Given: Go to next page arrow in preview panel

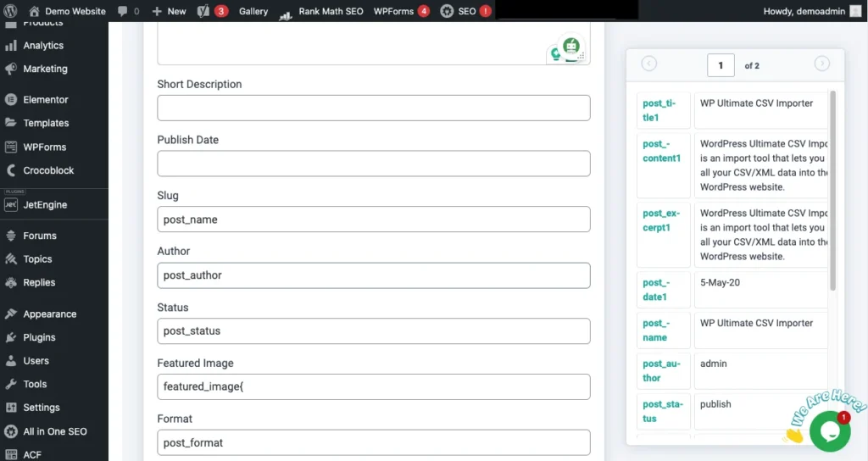Looking at the screenshot, I should click(821, 64).
